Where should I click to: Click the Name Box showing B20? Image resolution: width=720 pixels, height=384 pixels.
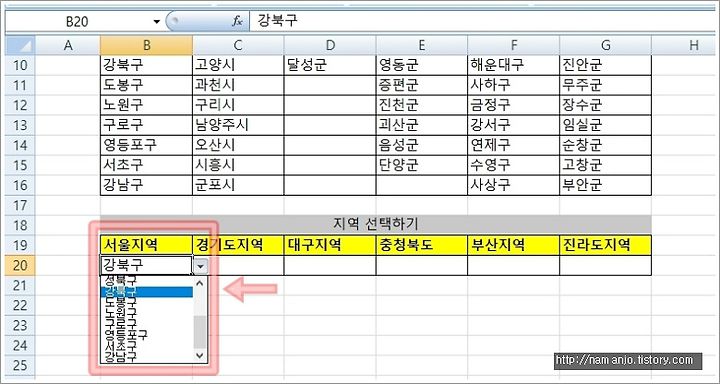tap(77, 22)
